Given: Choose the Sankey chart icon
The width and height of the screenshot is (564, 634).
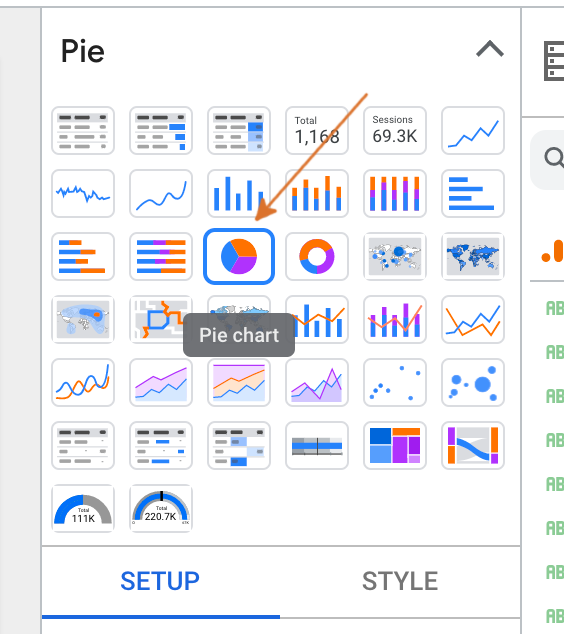Looking at the screenshot, I should click(x=473, y=446).
